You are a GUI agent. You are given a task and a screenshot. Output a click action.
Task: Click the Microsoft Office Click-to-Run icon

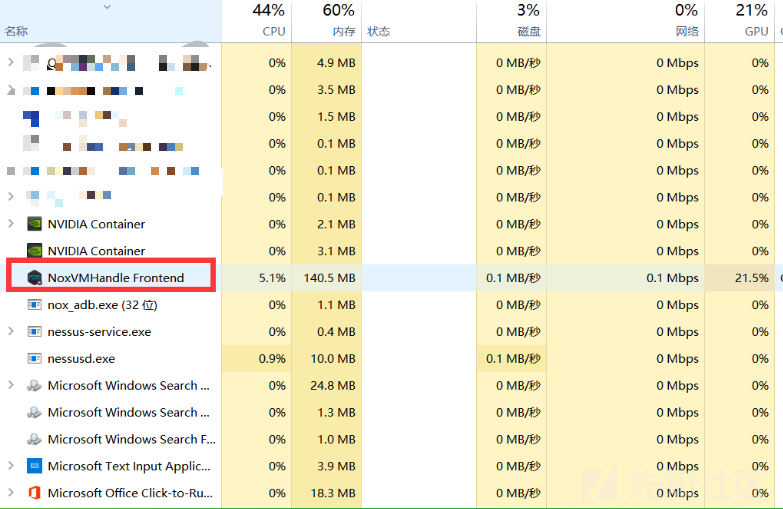(x=34, y=493)
